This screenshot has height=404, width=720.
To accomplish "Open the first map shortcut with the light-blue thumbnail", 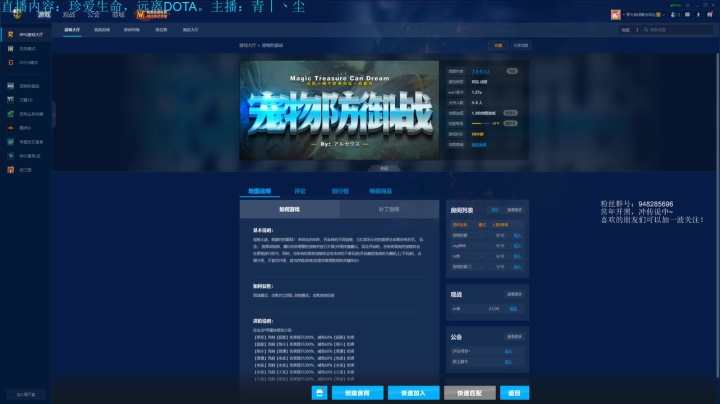I will click(11, 86).
